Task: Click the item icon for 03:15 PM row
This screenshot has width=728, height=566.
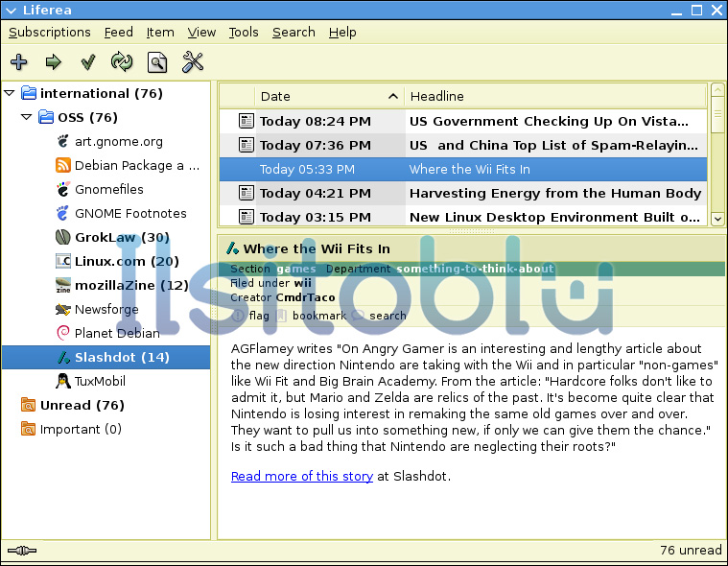Action: (x=247, y=217)
